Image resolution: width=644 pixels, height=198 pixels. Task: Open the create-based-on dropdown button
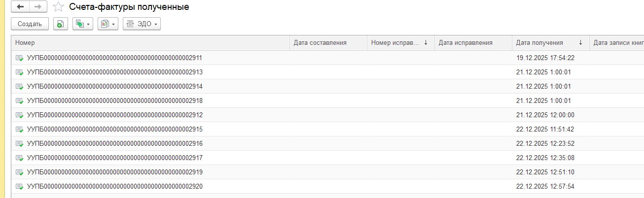[x=82, y=24]
